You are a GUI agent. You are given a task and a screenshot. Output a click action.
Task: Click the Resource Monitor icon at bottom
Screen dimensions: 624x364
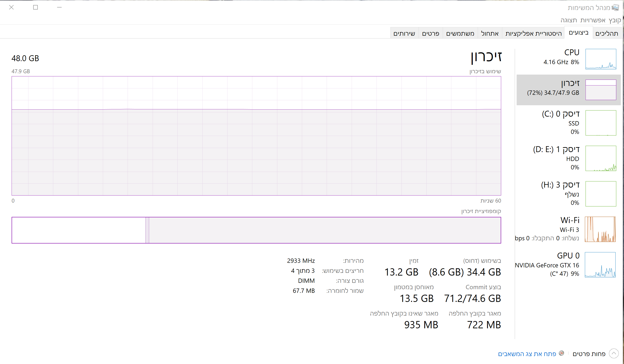(561, 353)
